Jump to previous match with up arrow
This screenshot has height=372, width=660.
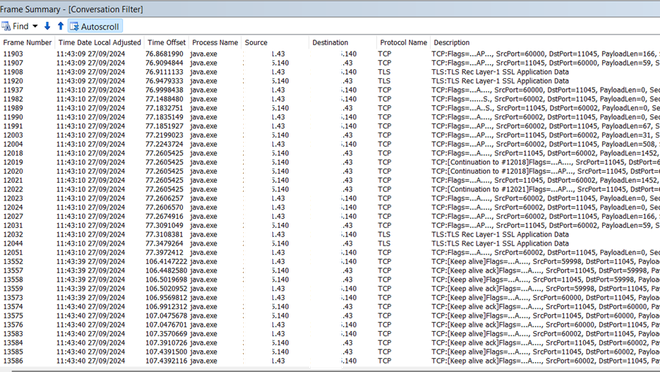[x=61, y=26]
